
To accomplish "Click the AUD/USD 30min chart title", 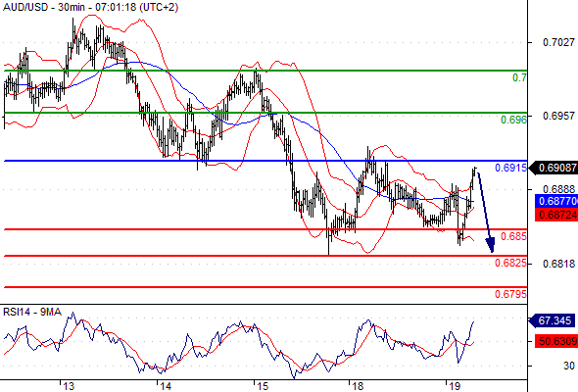I will pos(90,7).
